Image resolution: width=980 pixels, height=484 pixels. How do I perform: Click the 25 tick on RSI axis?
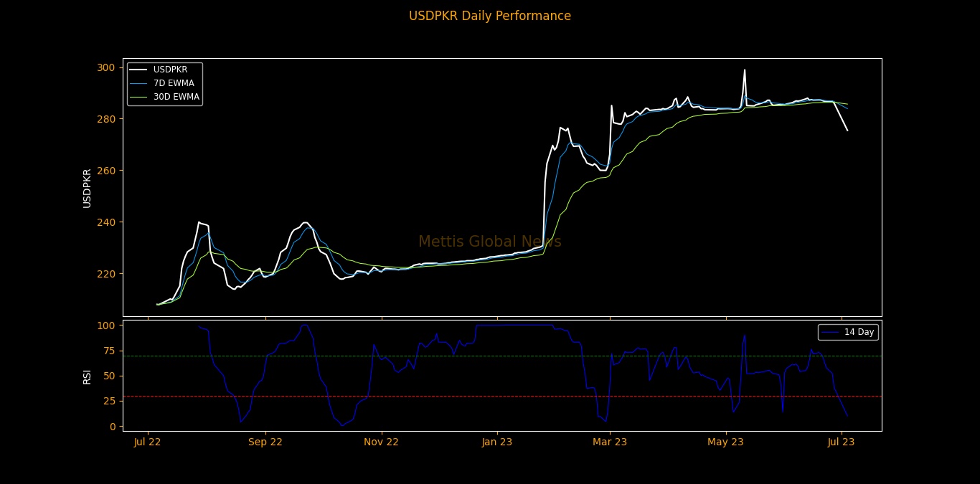[109, 401]
